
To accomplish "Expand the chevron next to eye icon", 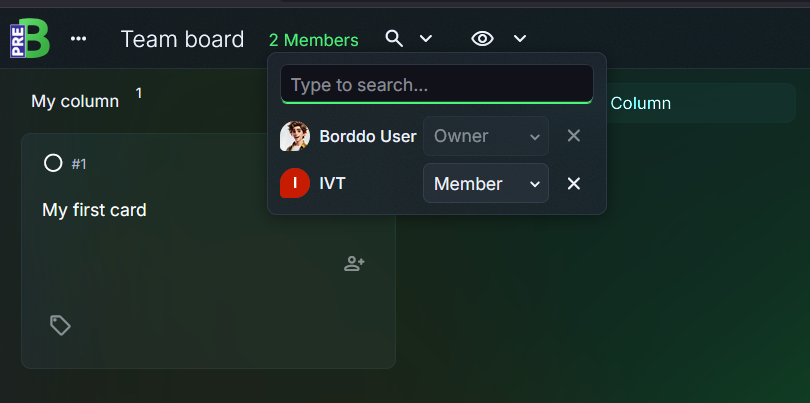I will click(x=520, y=39).
